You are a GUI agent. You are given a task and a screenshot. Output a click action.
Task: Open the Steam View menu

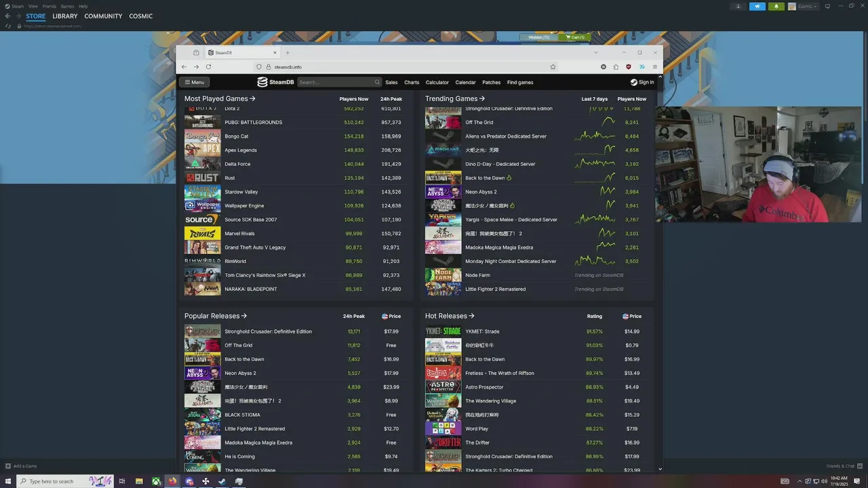coord(33,6)
